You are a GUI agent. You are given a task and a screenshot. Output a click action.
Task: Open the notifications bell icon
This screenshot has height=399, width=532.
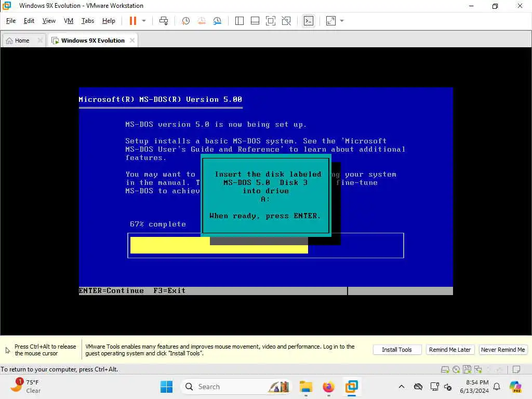497,387
